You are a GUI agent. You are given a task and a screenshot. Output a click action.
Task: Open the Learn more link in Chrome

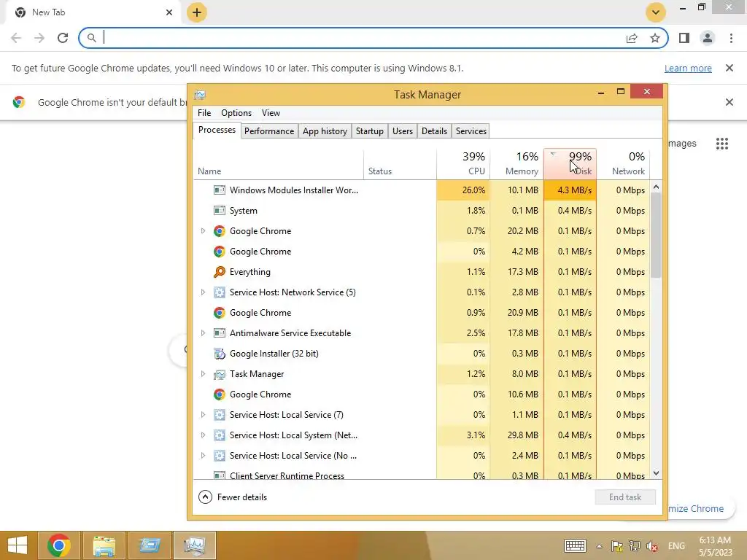pos(688,68)
